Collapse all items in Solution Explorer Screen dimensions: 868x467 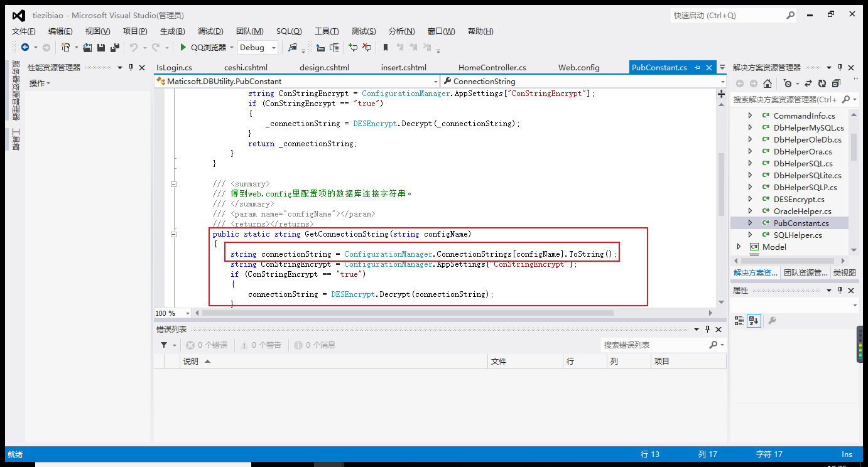point(836,83)
